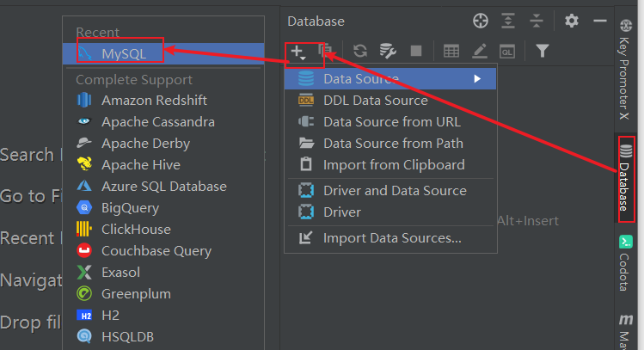
Task: Click the folder icon beside Data Source from Path
Action: coord(306,143)
